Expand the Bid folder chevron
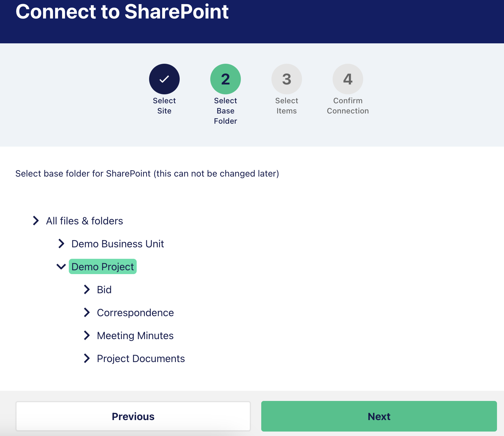504x436 pixels. pos(87,289)
